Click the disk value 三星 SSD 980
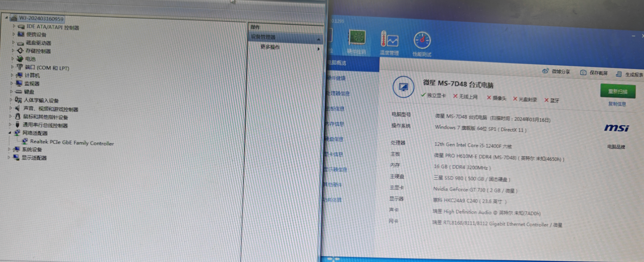This screenshot has height=262, width=644. pos(472,179)
